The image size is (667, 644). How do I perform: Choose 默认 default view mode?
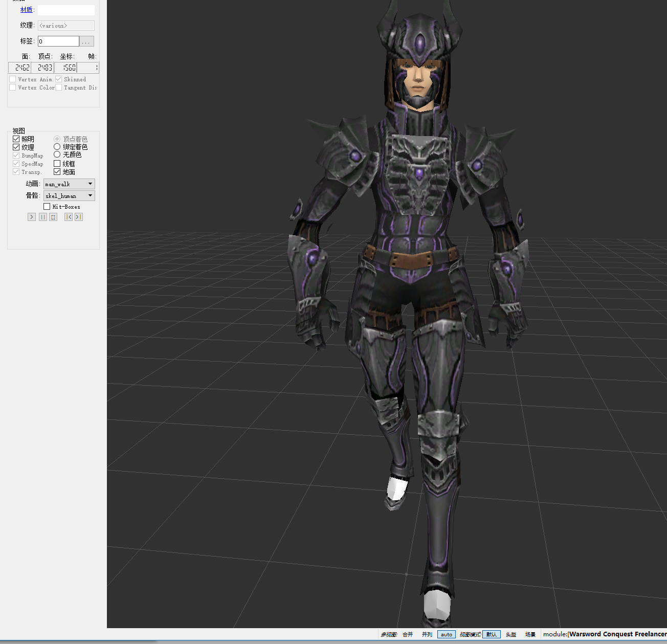(492, 634)
